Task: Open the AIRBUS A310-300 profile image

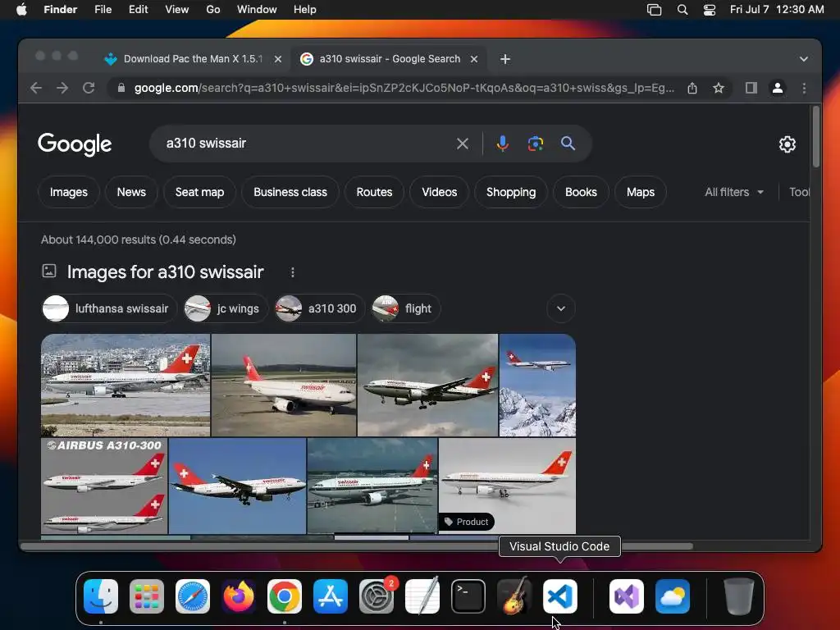Action: pyautogui.click(x=104, y=486)
